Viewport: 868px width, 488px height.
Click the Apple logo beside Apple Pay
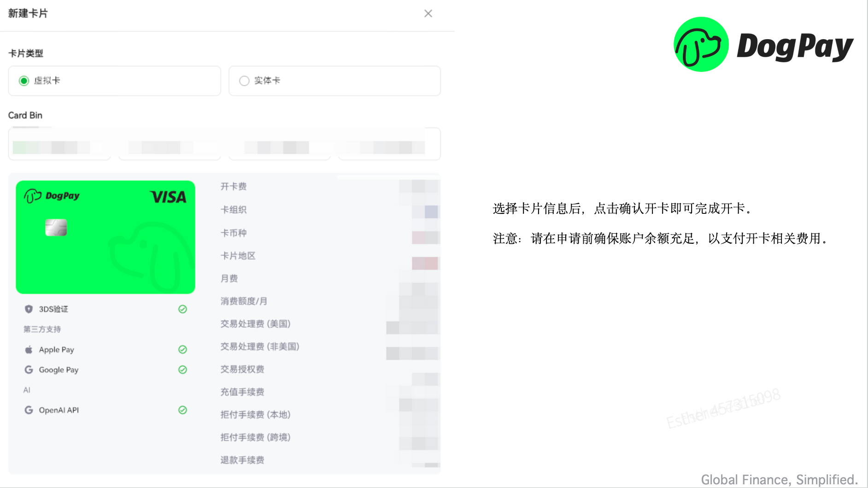(29, 350)
